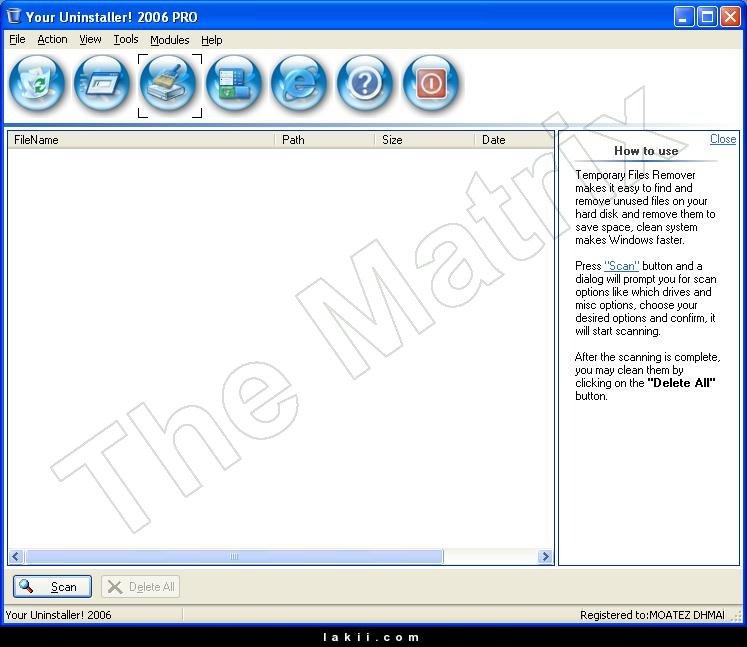Open the Tools menu
The height and width of the screenshot is (647, 747).
click(126, 40)
